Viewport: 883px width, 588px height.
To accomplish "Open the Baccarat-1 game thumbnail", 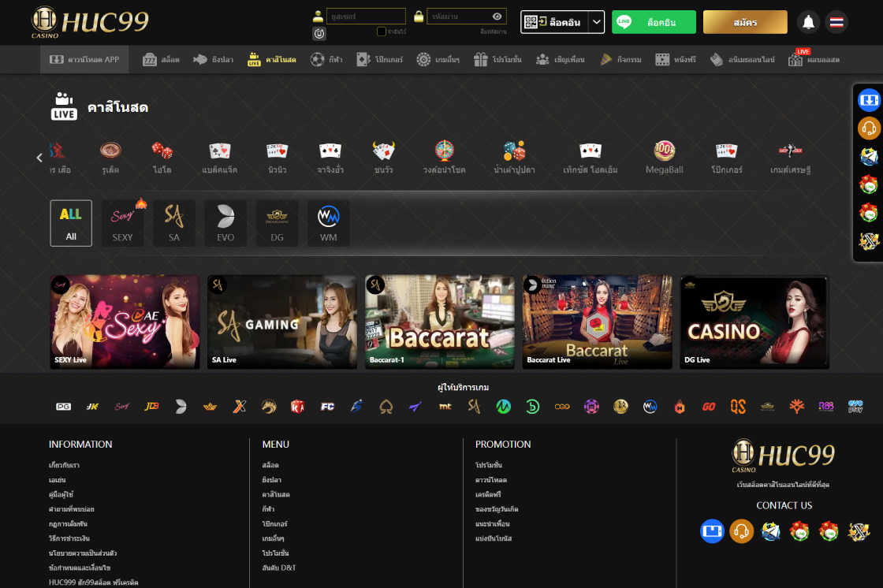I will pyautogui.click(x=440, y=322).
